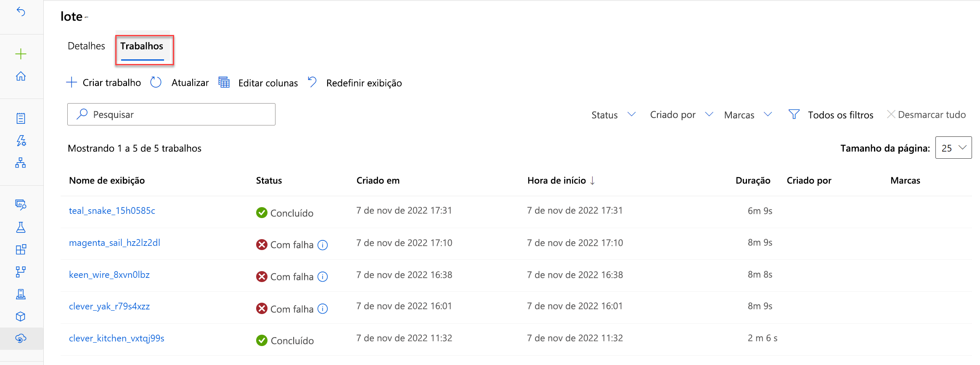Image resolution: width=980 pixels, height=365 pixels.
Task: Click Todos os filtros
Action: click(840, 115)
